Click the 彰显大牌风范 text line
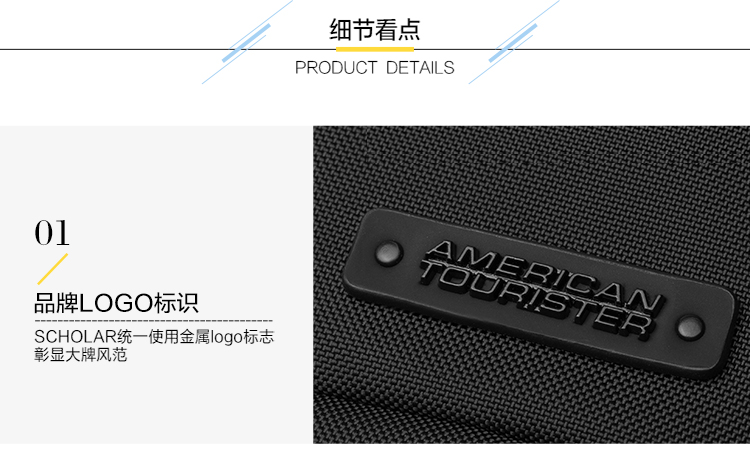The image size is (750, 450). (x=80, y=355)
